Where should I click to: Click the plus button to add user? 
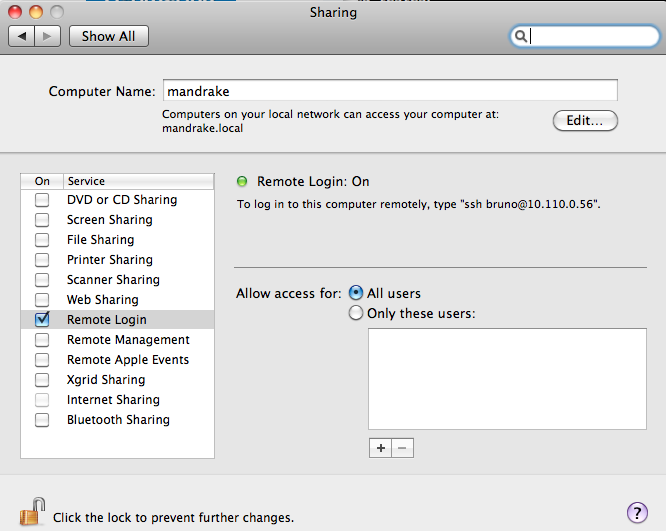pos(380,448)
